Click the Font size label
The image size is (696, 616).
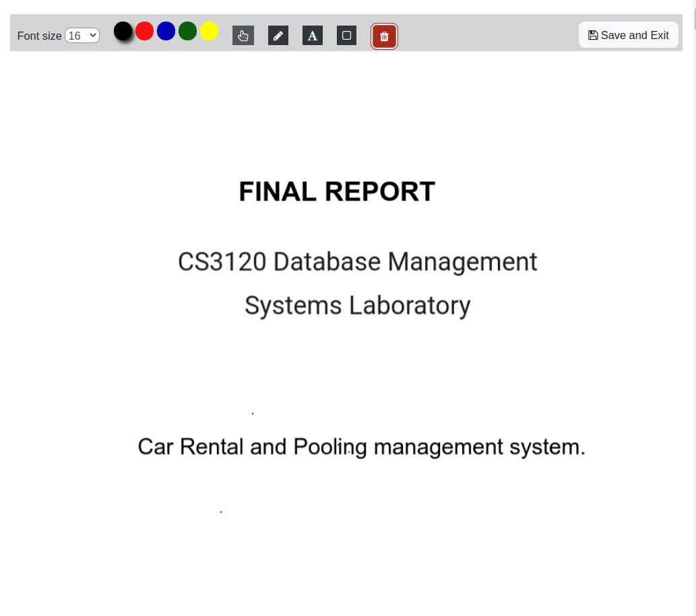point(40,36)
